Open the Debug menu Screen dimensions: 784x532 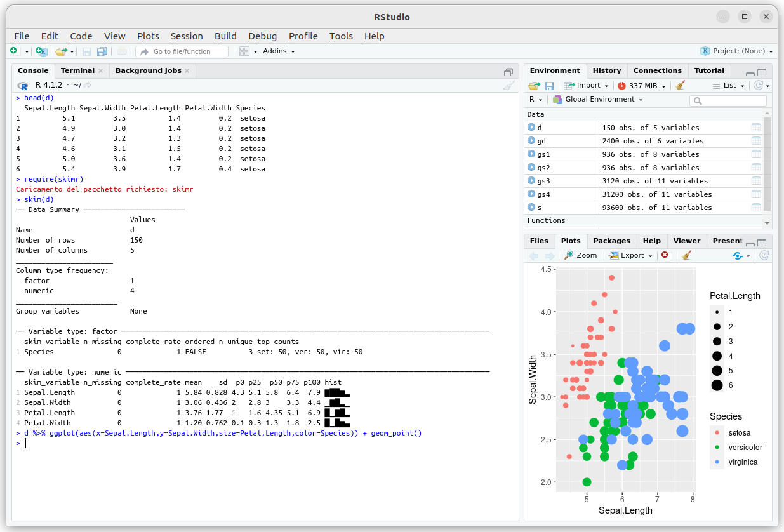(x=263, y=36)
